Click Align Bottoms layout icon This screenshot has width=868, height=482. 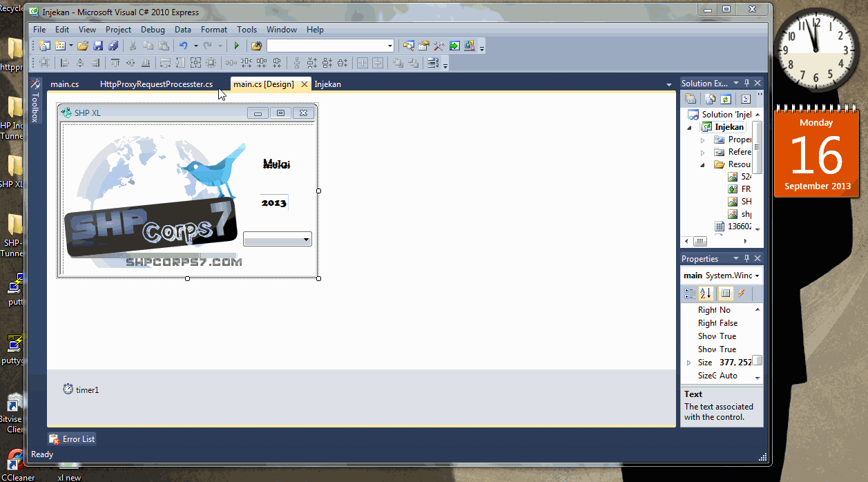(146, 63)
